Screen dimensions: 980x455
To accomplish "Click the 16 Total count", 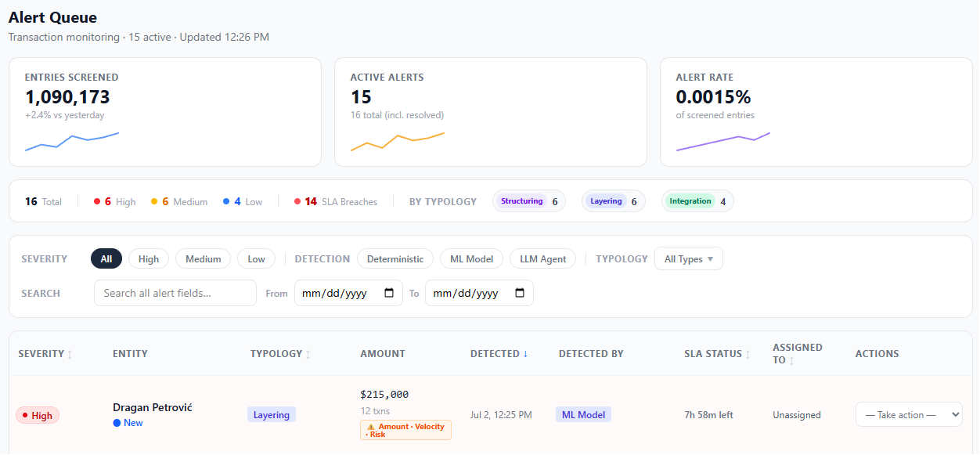I will coord(43,201).
